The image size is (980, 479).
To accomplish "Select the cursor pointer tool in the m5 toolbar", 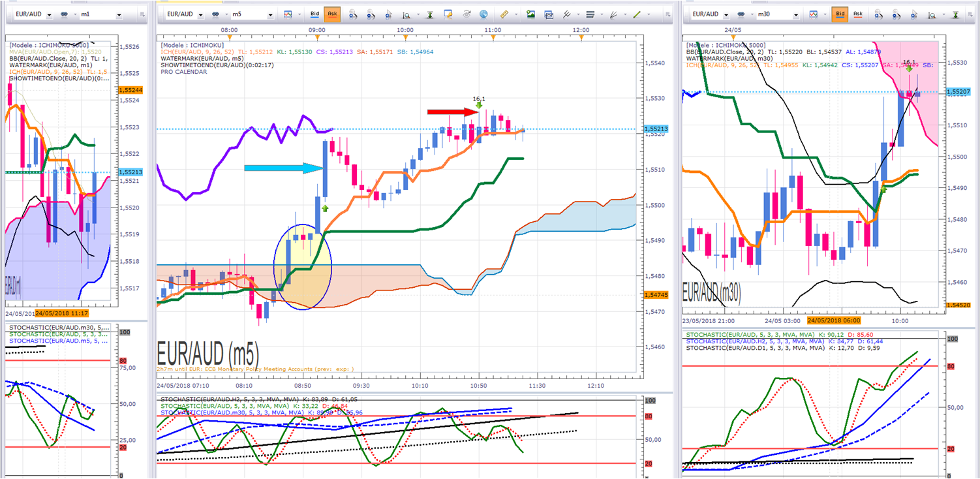I will [388, 14].
